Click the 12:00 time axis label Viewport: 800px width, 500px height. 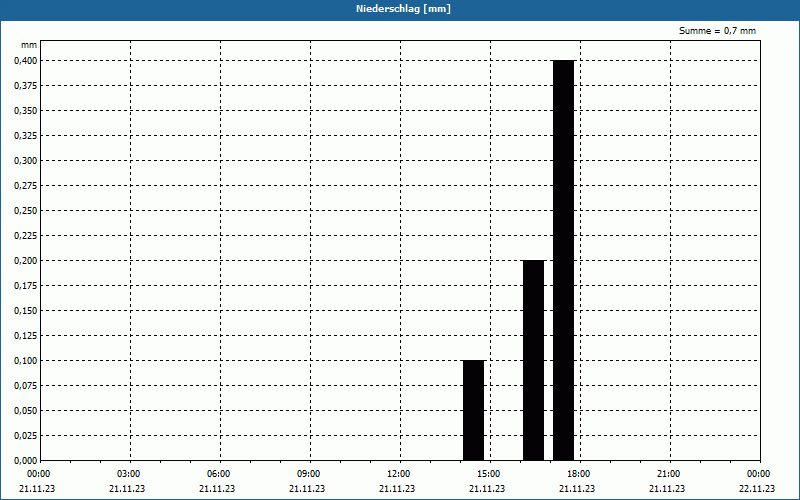click(398, 474)
